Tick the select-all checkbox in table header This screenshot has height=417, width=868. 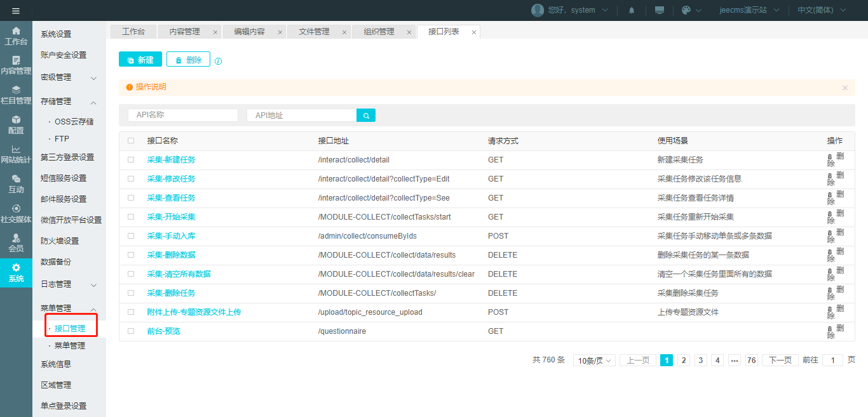131,141
